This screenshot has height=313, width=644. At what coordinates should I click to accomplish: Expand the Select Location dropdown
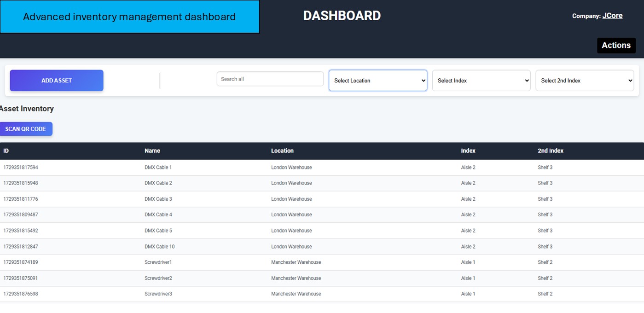[x=377, y=81]
